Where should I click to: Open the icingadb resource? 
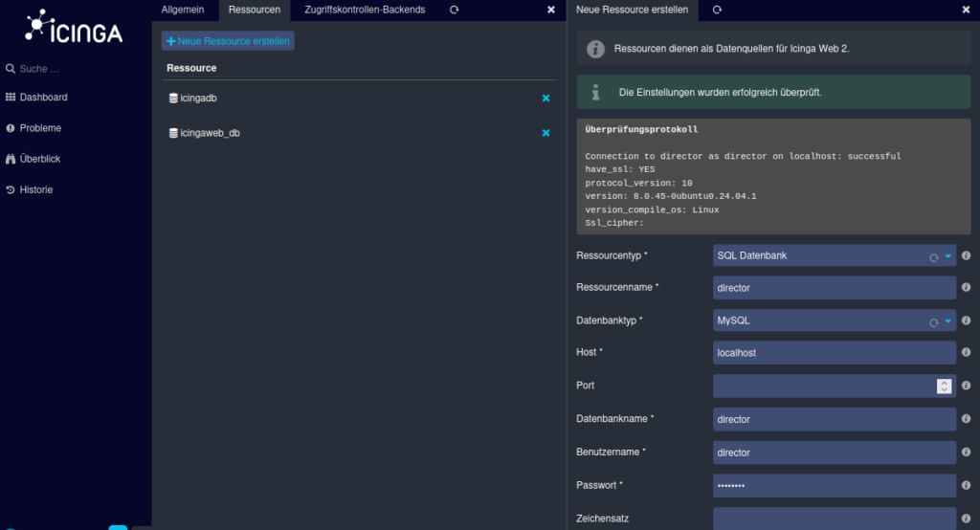198,99
